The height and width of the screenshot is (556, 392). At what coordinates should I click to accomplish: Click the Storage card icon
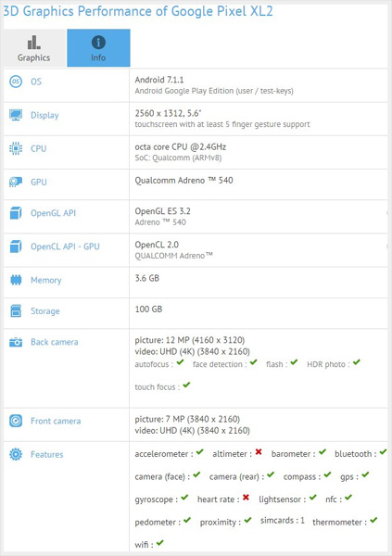(x=16, y=311)
